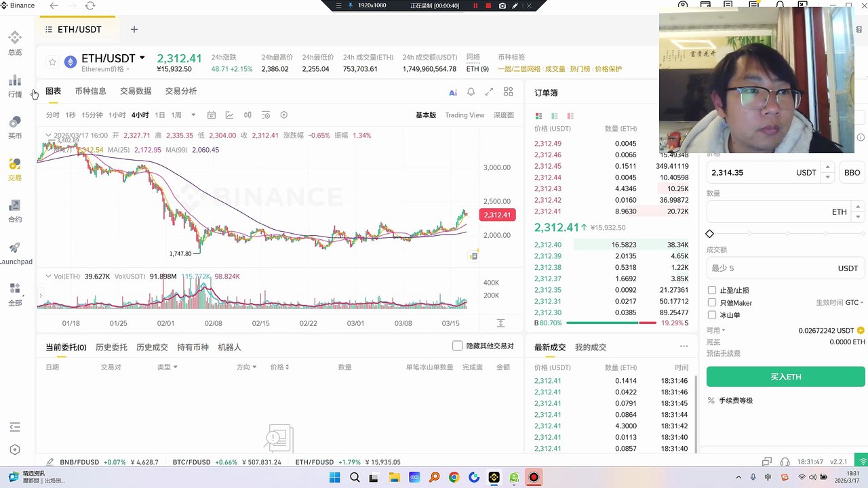Viewport: 868px width, 488px height.
Task: Click the green 买入ETH button
Action: (786, 377)
